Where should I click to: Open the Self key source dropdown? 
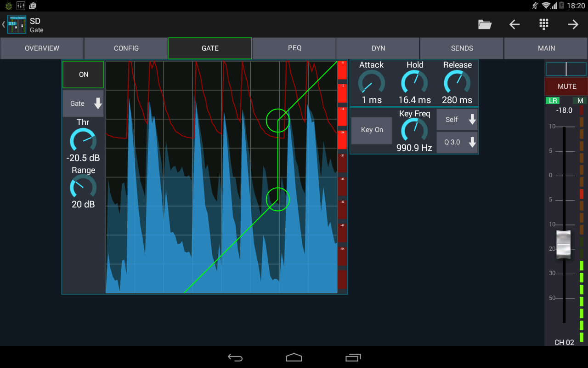point(457,119)
